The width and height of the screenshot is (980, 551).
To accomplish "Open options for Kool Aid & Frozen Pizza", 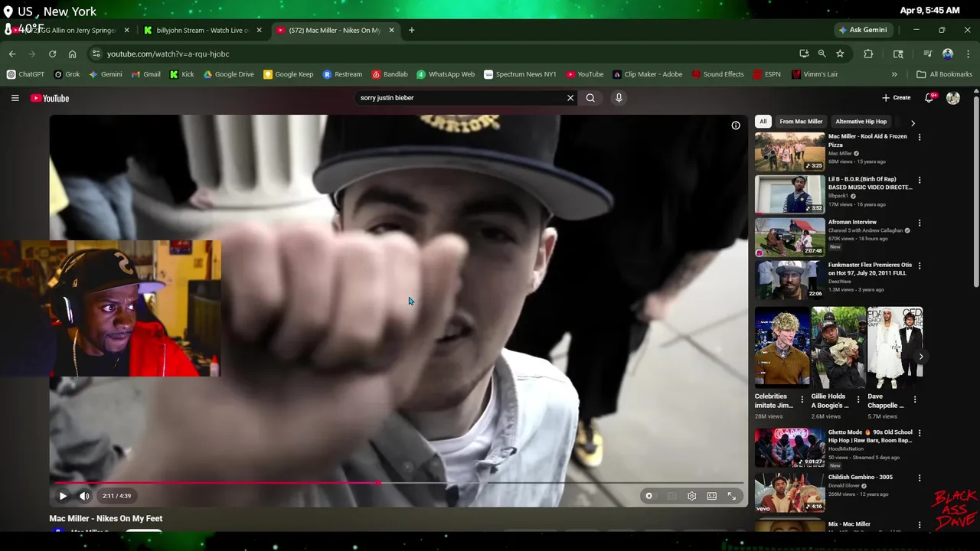I will point(920,137).
